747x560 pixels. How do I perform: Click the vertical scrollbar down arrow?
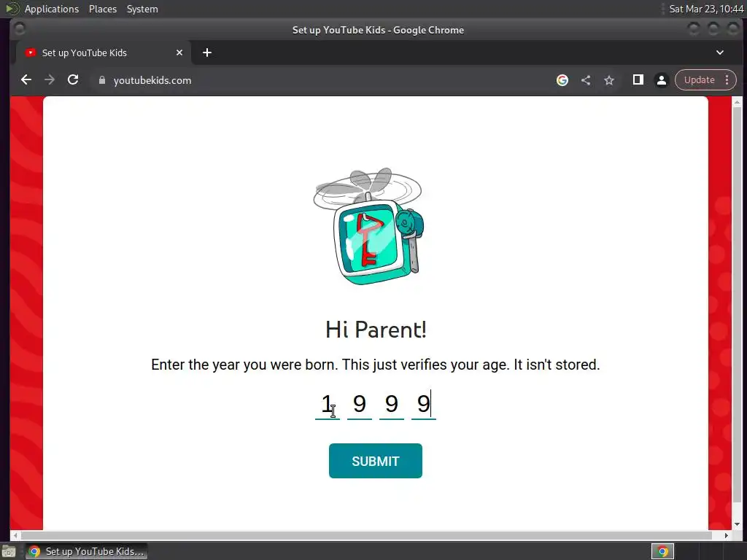pos(737,524)
